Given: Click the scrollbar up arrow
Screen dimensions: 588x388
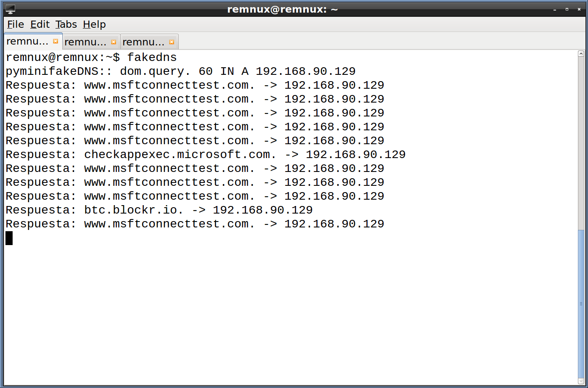Looking at the screenshot, I should [x=581, y=54].
